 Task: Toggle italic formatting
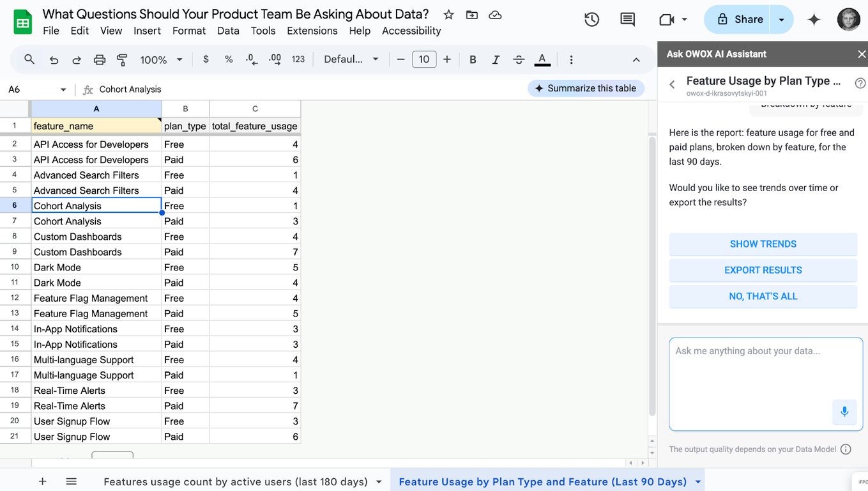[496, 59]
